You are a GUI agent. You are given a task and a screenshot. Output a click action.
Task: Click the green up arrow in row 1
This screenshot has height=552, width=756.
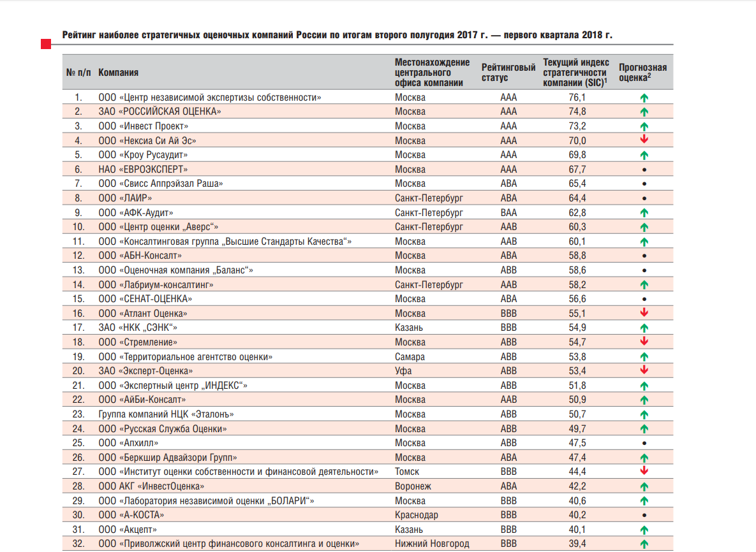coord(644,98)
